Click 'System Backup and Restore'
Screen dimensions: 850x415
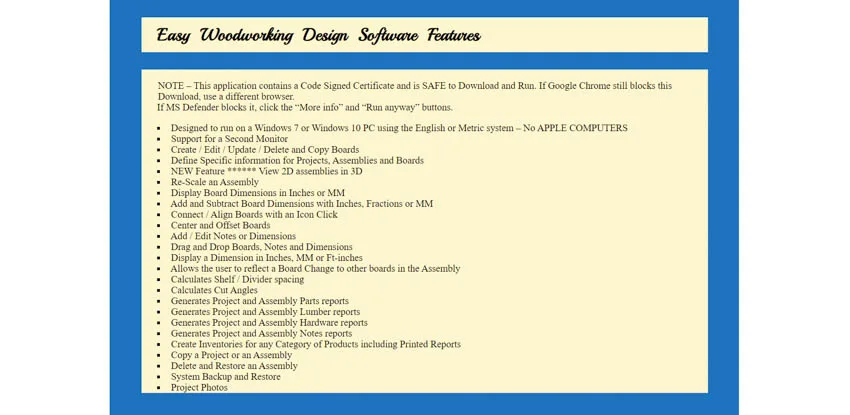226,377
